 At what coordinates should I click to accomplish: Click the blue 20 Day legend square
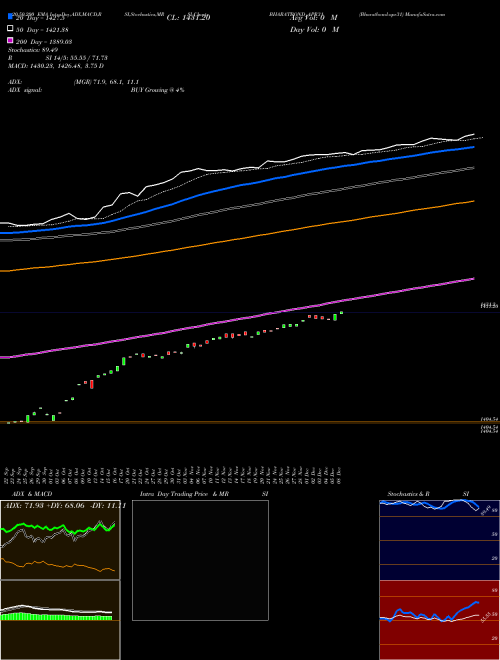pos(10,17)
